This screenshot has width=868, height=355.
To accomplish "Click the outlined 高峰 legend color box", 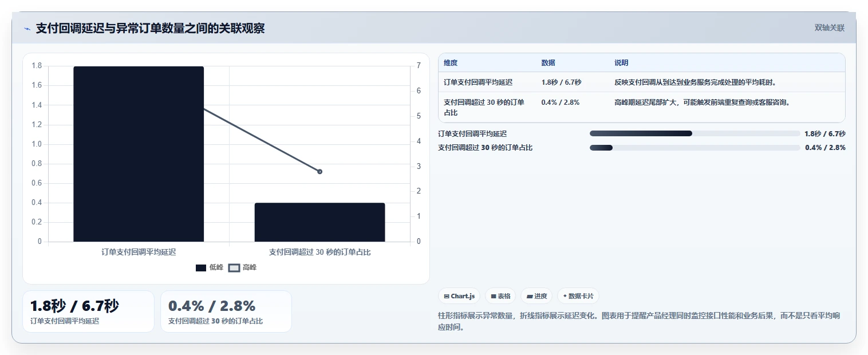I will [x=234, y=267].
